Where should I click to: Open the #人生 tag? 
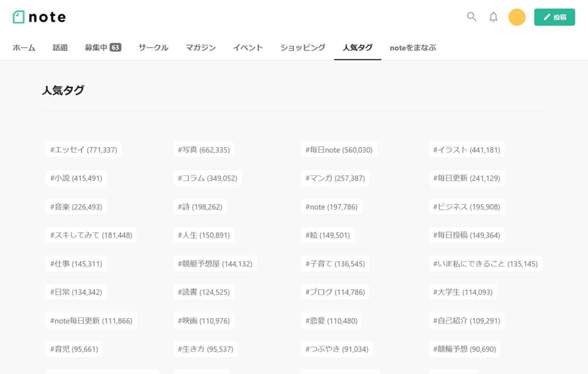tap(204, 235)
